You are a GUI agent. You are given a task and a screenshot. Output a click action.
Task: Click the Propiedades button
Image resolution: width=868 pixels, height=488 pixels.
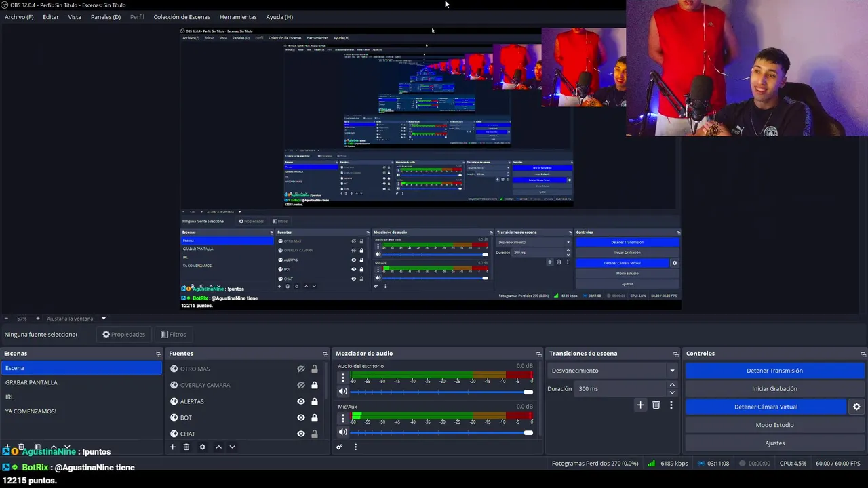coord(123,334)
